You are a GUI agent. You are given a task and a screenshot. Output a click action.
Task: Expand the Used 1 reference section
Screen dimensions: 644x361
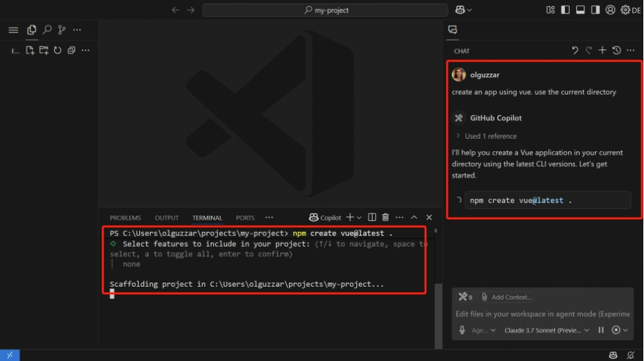pyautogui.click(x=486, y=136)
